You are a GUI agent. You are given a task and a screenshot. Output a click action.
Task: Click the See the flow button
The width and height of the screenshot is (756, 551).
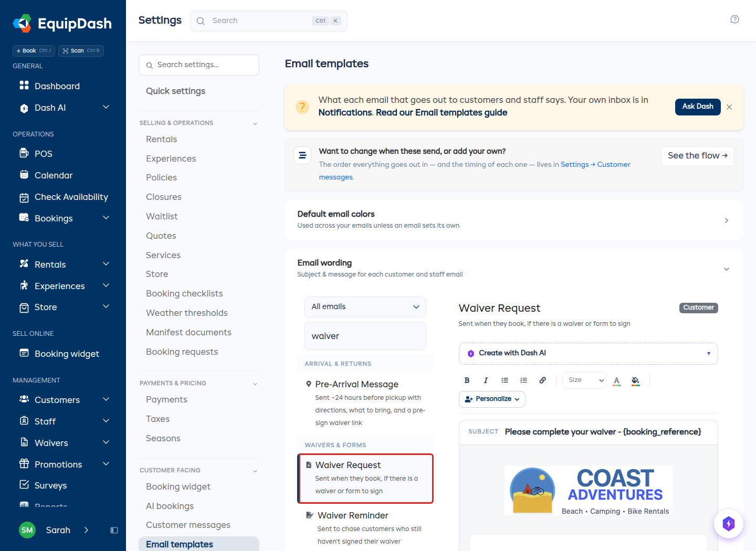coord(697,156)
